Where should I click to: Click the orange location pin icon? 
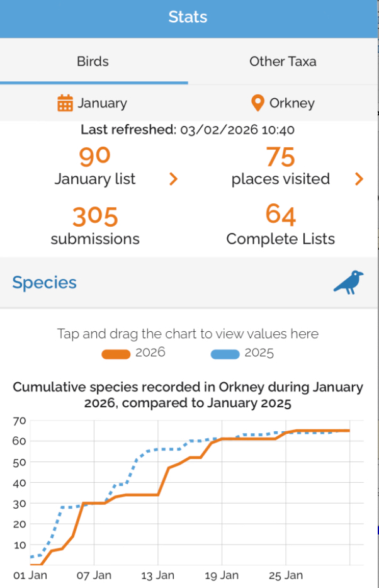[x=257, y=103]
